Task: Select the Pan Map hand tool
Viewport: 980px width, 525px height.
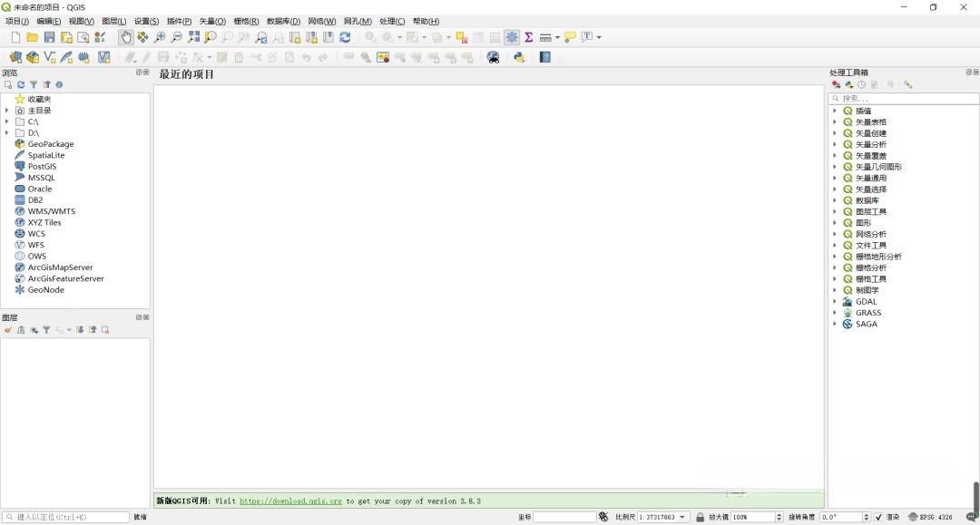Action: coord(125,37)
